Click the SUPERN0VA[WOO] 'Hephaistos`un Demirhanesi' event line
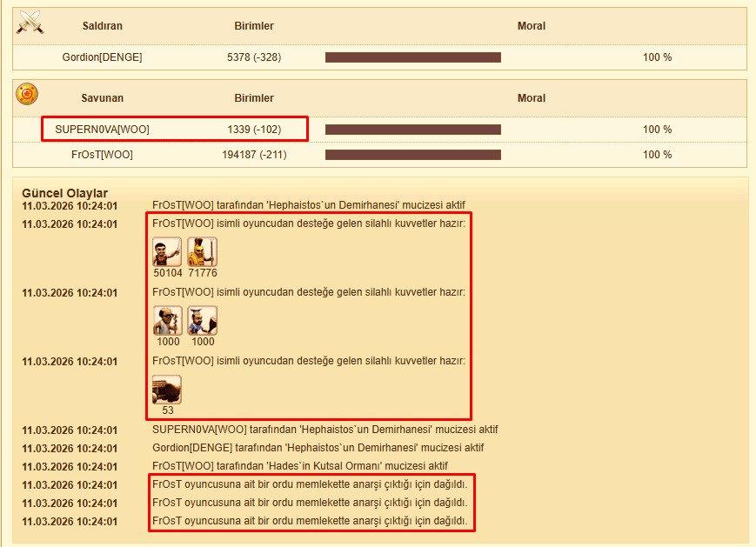 [325, 430]
